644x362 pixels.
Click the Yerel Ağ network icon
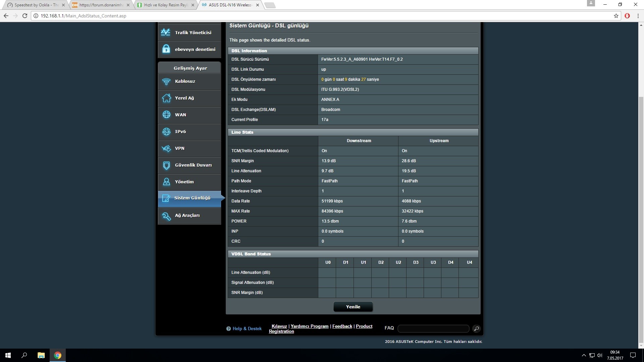pyautogui.click(x=166, y=97)
